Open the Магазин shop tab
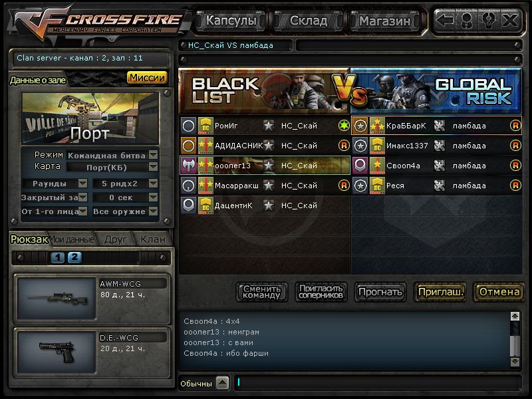The width and height of the screenshot is (532, 399). tap(385, 21)
